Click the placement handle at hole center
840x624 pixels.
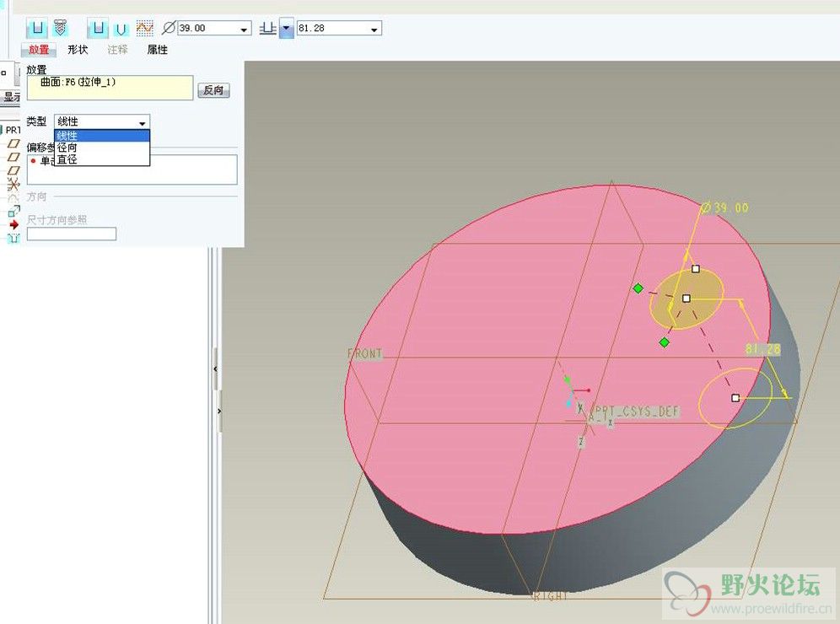click(x=687, y=299)
